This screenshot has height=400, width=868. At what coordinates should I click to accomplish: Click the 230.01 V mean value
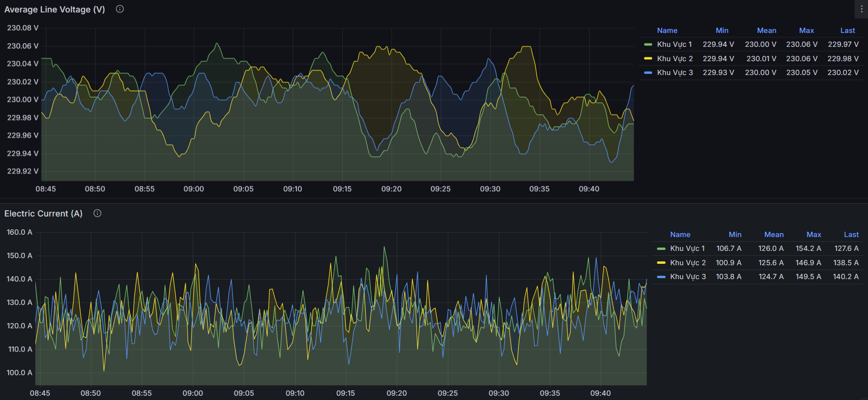coord(761,59)
